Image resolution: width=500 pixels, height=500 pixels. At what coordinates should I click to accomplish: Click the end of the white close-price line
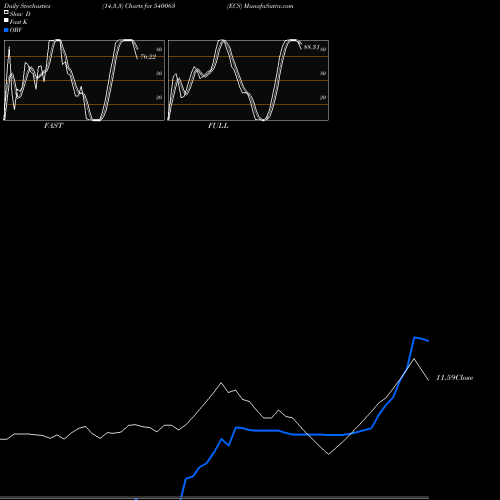(428, 380)
